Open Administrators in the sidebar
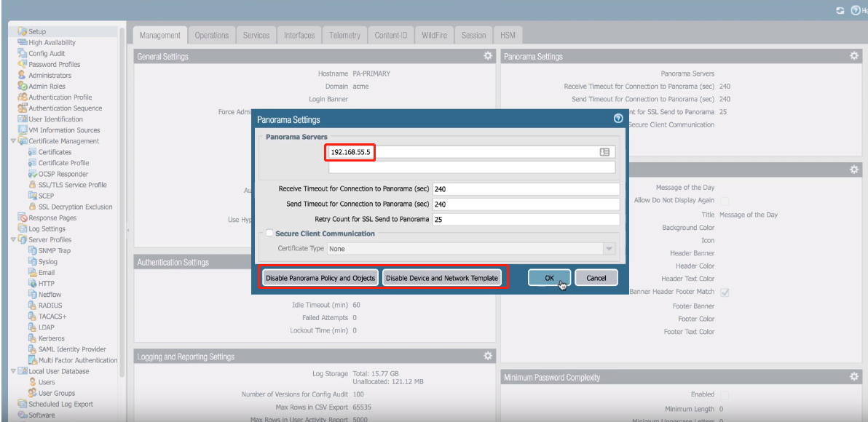This screenshot has height=422, width=868. click(x=50, y=75)
